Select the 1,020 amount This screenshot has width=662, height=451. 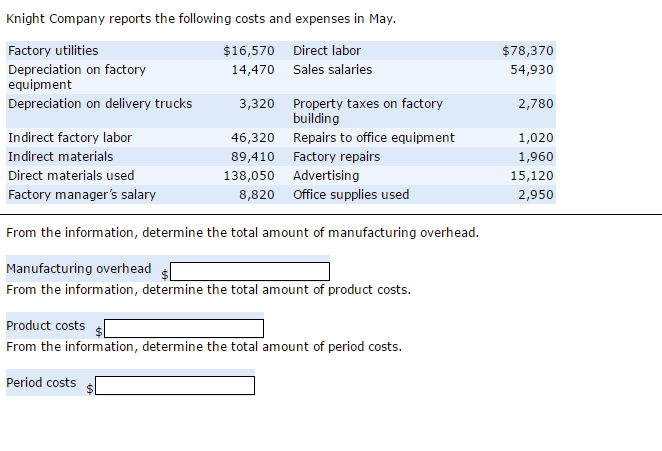[536, 138]
